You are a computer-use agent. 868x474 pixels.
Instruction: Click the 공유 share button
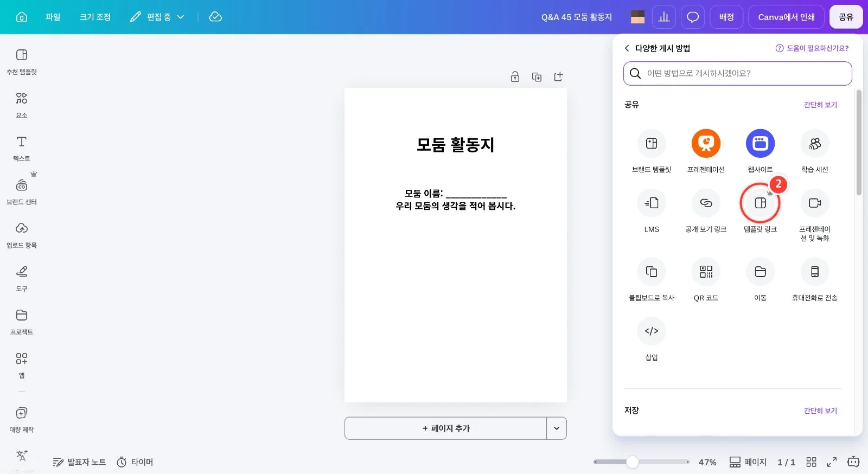(x=846, y=17)
